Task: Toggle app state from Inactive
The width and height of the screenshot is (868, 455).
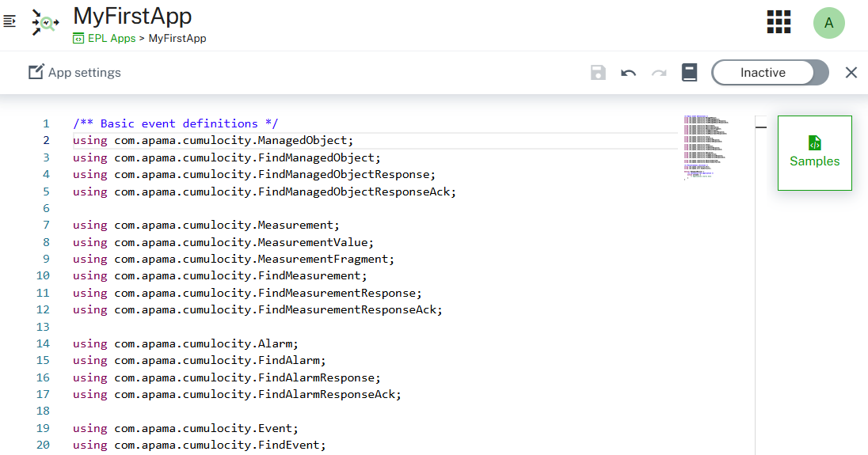Action: (x=770, y=73)
